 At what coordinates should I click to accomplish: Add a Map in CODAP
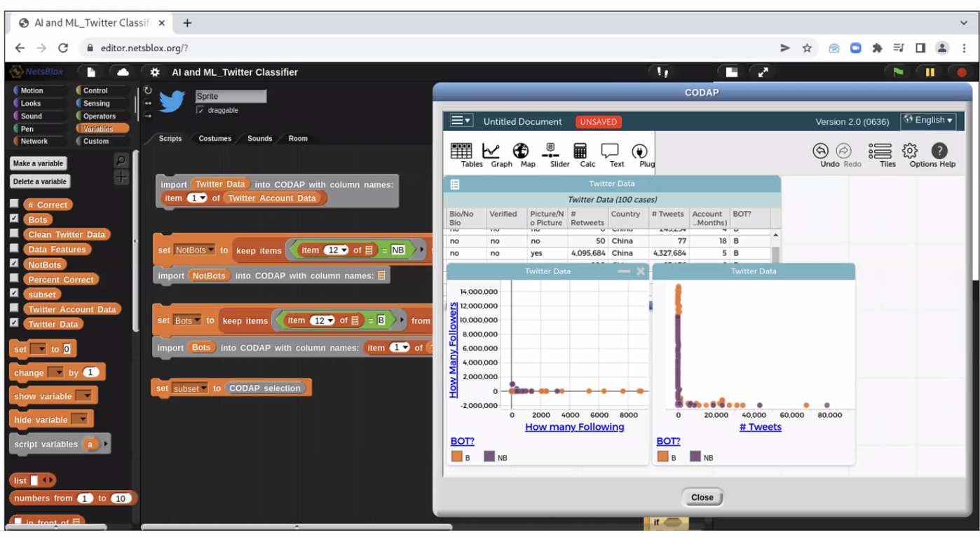tap(520, 154)
